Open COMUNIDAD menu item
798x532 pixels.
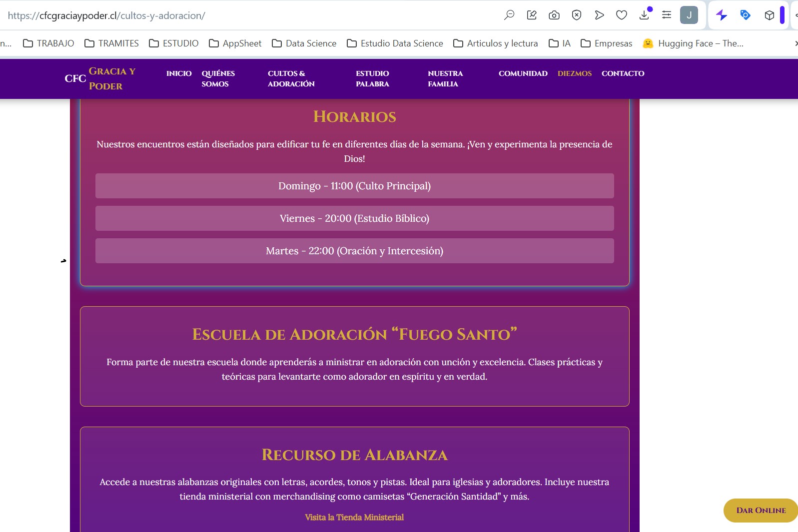pos(523,73)
